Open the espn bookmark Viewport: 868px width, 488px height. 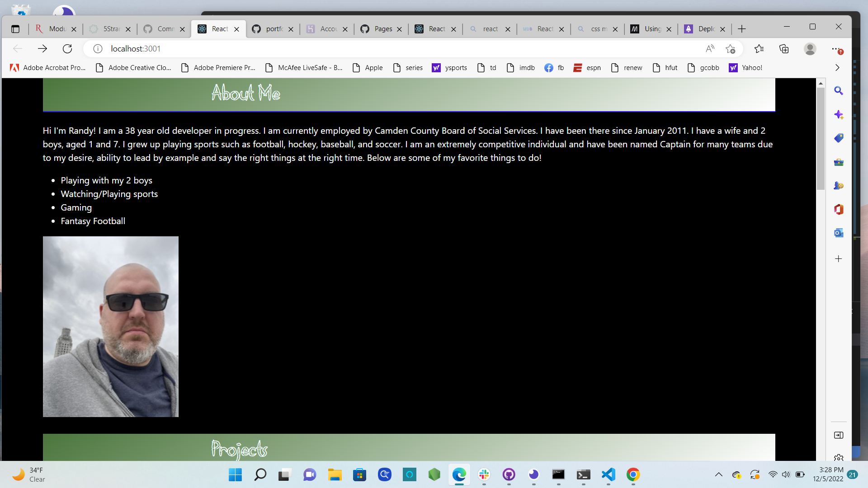[x=587, y=68]
